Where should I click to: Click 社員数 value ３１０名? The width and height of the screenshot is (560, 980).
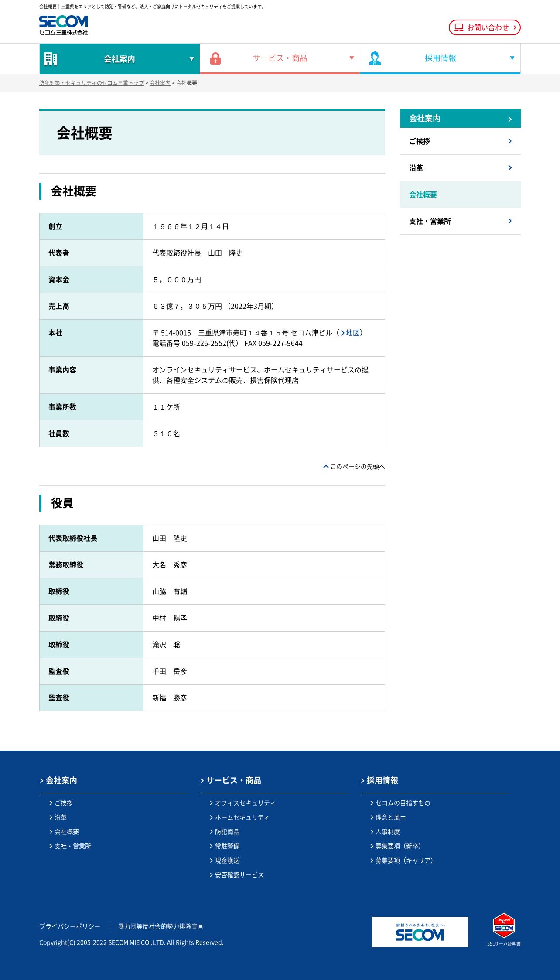coord(166,434)
